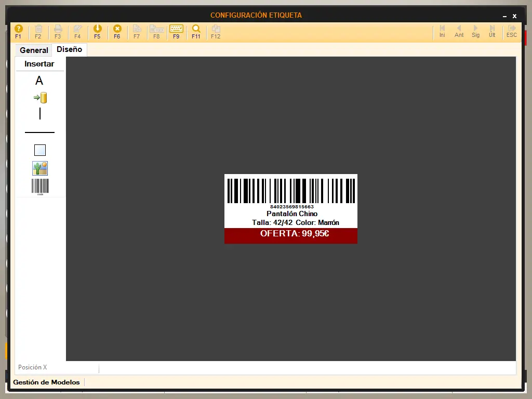
Task: Click the F7 document icon
Action: 137,32
